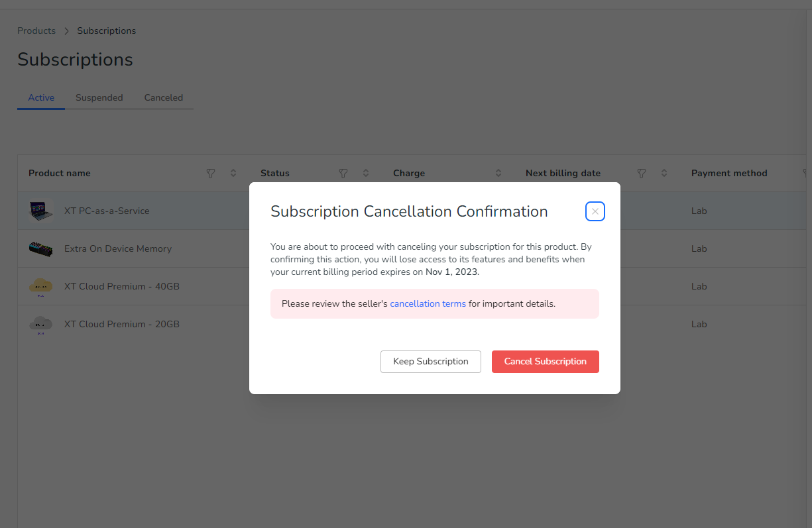
Task: Click the Payment method column header
Action: coord(729,174)
